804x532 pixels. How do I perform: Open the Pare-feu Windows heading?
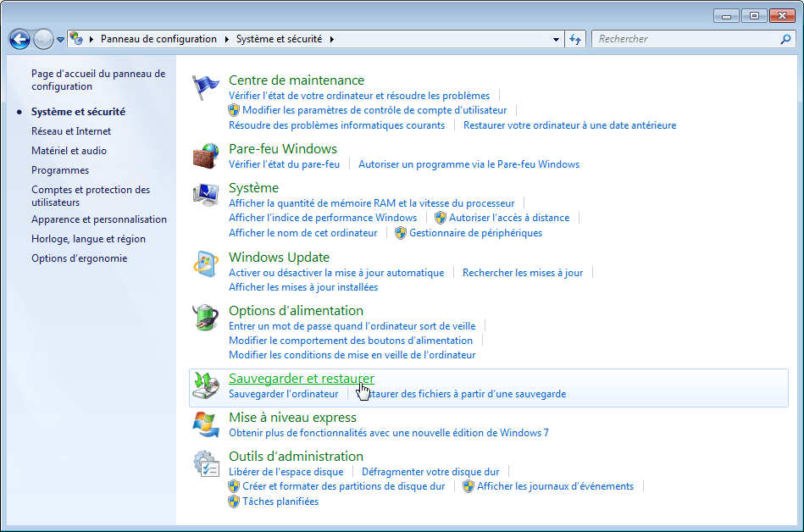tap(283, 149)
